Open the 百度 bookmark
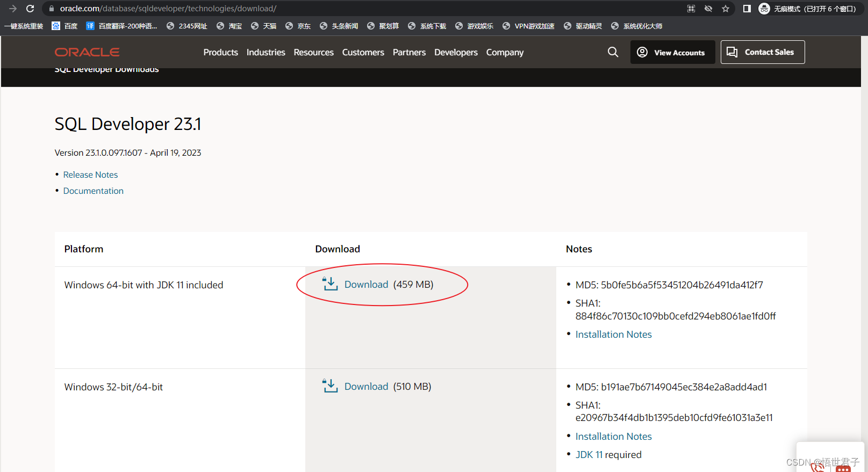The image size is (868, 472). coord(64,26)
